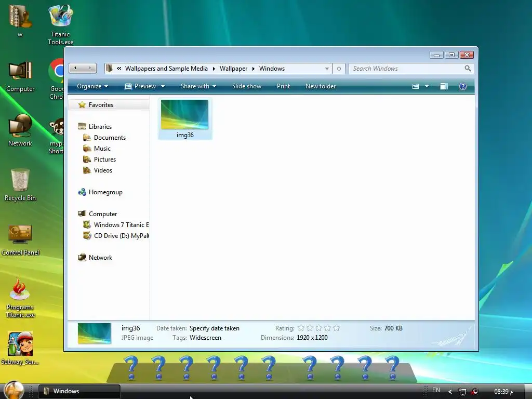532x399 pixels.
Task: Click the Homegroup icon in the sidebar
Action: [x=82, y=192]
